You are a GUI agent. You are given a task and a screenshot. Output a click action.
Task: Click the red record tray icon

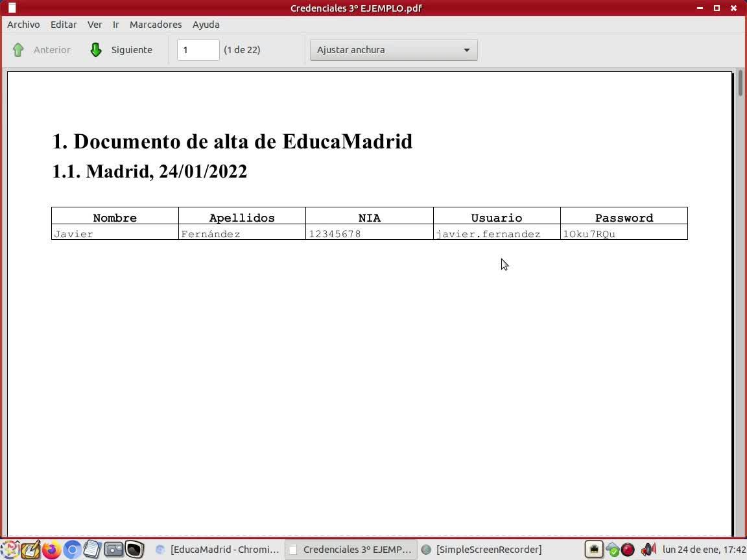[x=628, y=550]
